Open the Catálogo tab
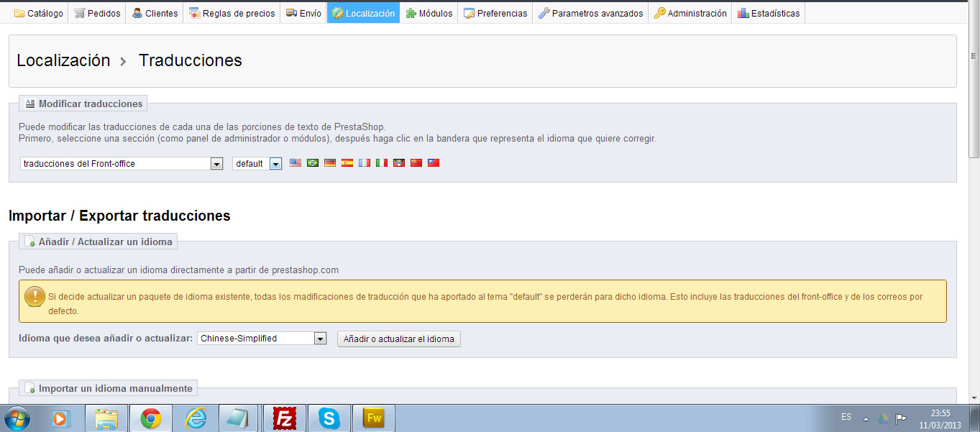Viewport: 980px width, 432px height. (x=39, y=13)
